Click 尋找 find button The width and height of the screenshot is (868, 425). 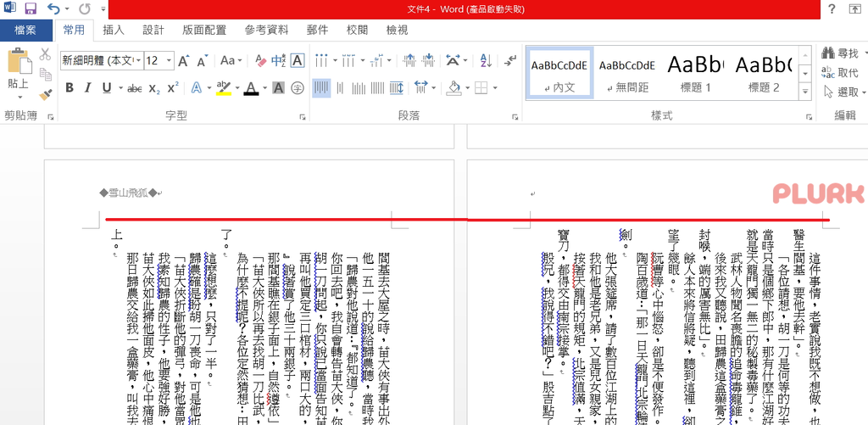click(840, 53)
